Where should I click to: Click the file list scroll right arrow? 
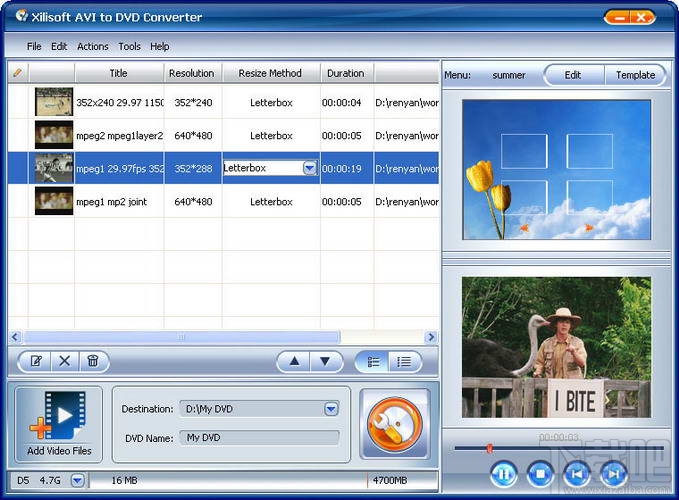pyautogui.click(x=431, y=336)
